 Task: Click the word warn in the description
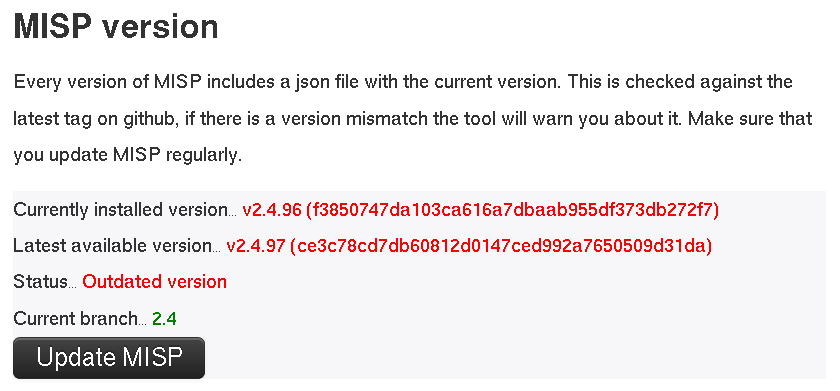tap(553, 119)
